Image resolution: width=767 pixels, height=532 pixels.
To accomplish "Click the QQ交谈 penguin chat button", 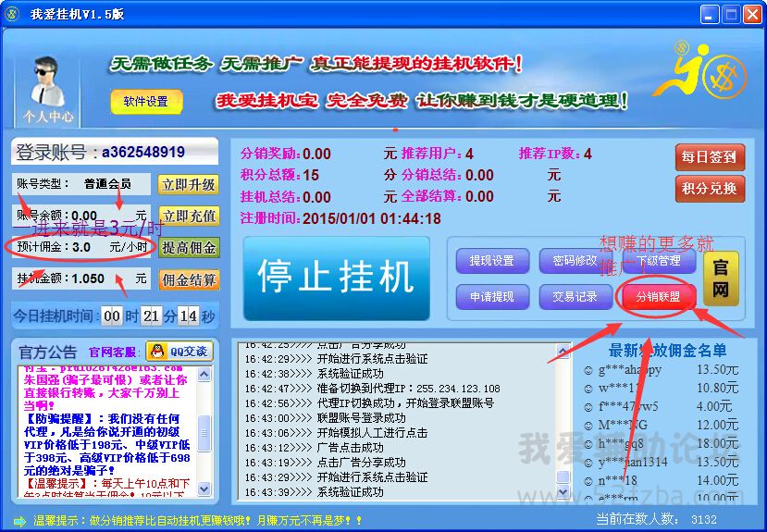I will [179, 351].
